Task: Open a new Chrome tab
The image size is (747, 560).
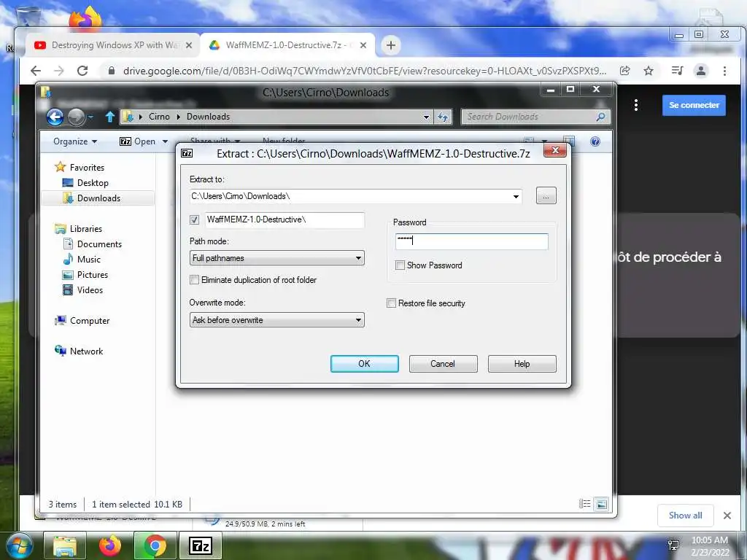Action: pos(391,45)
